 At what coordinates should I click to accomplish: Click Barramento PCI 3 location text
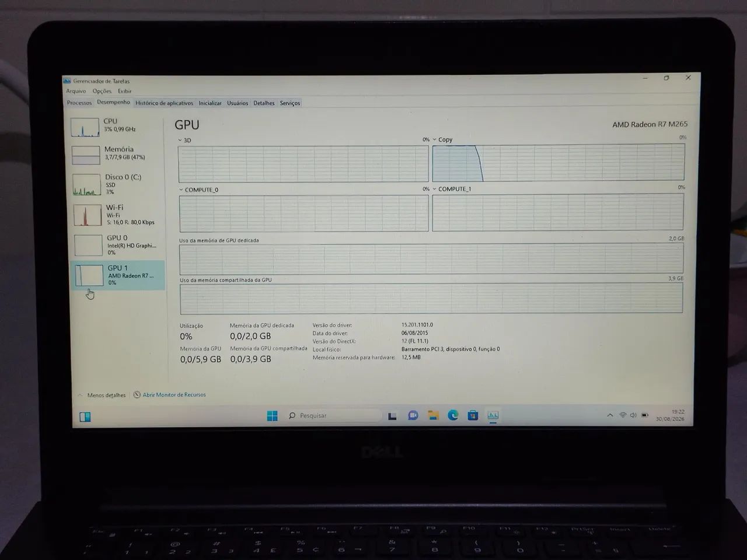pos(451,349)
